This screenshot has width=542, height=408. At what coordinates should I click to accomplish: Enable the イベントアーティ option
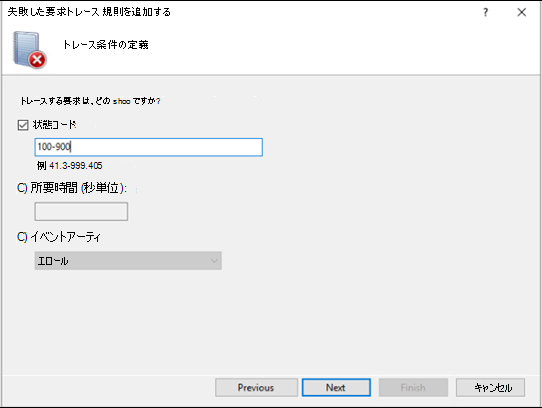[22, 237]
